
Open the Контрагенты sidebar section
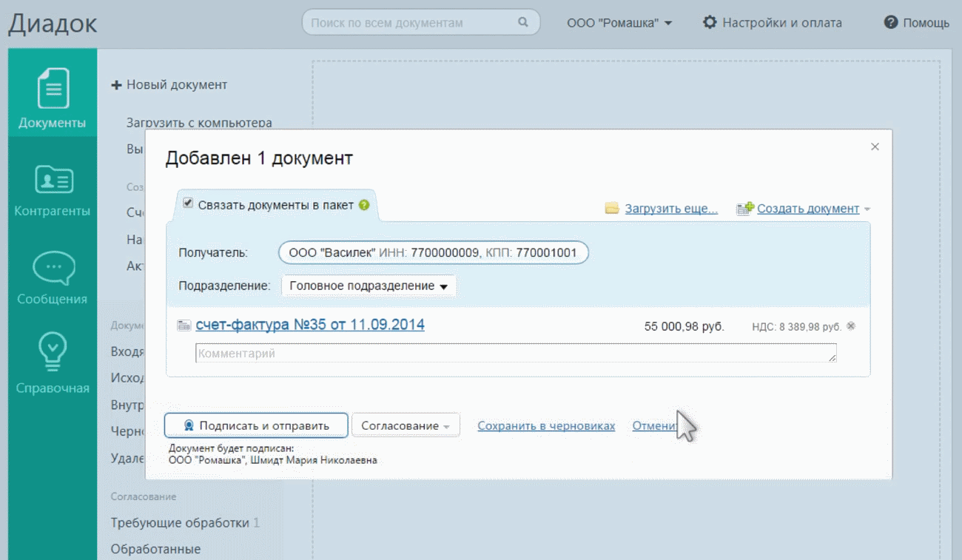tap(53, 189)
